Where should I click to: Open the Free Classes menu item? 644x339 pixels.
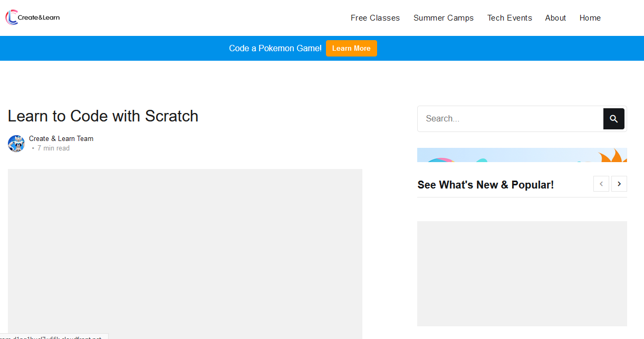click(375, 18)
